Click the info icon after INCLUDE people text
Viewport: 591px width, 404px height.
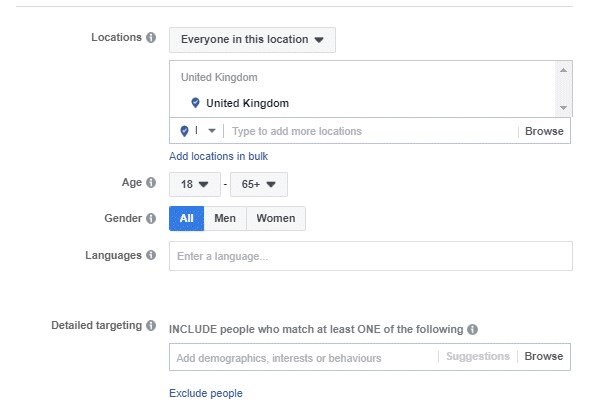tap(472, 329)
